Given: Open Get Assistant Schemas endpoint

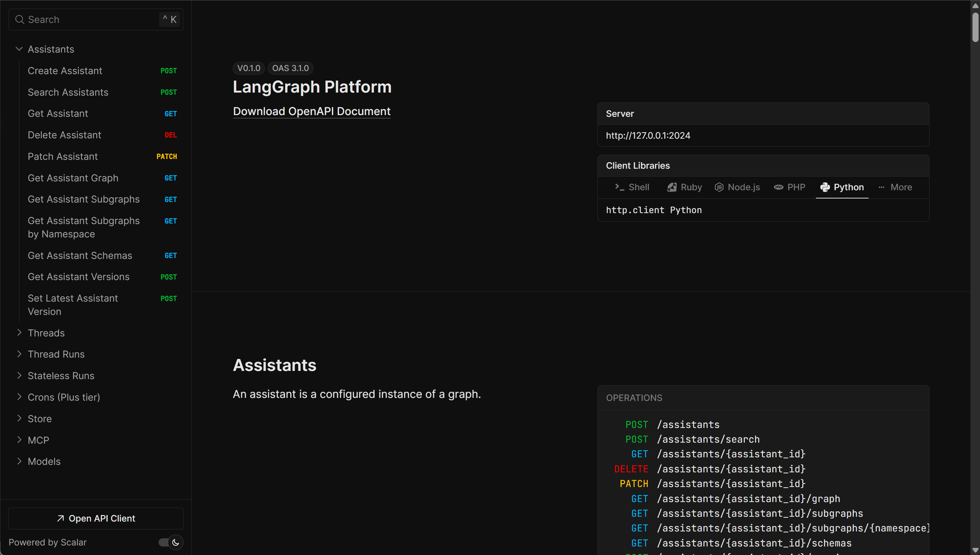Looking at the screenshot, I should click(x=102, y=255).
